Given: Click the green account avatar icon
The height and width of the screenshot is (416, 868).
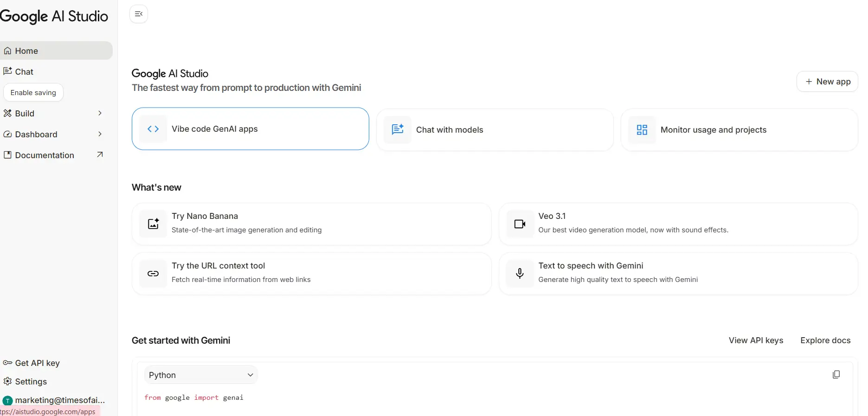Looking at the screenshot, I should [7, 401].
